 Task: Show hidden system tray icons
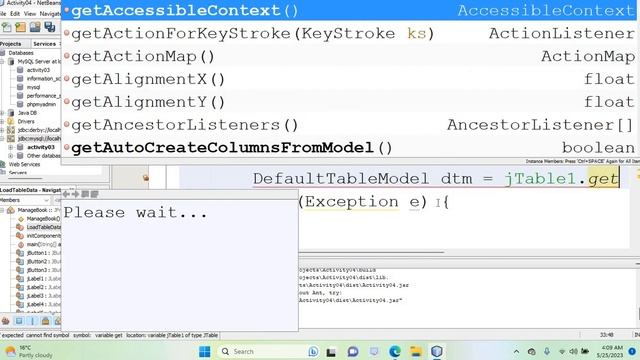(516, 351)
